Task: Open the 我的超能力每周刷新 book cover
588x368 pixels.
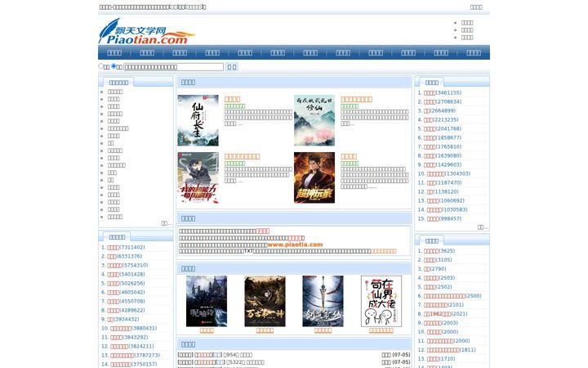Action: tap(198, 177)
